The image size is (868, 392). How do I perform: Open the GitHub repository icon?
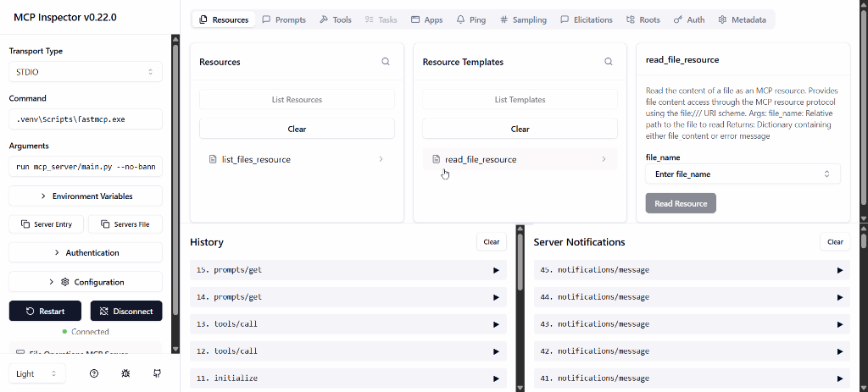coord(157,373)
